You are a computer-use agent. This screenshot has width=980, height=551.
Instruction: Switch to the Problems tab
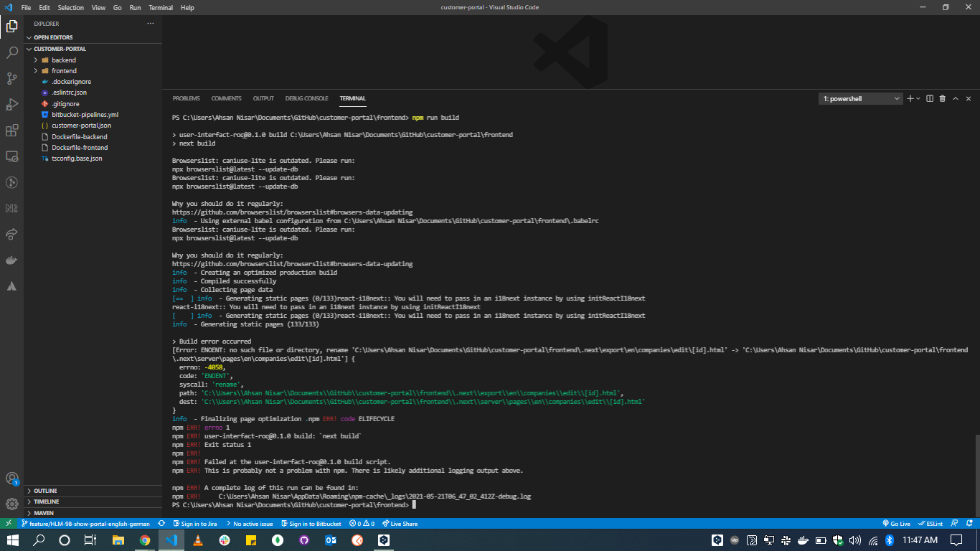(x=187, y=98)
